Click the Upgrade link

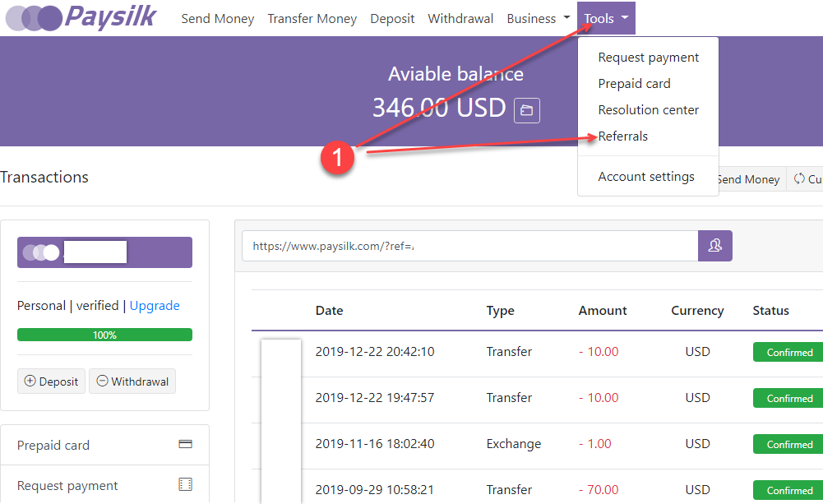pyautogui.click(x=155, y=306)
